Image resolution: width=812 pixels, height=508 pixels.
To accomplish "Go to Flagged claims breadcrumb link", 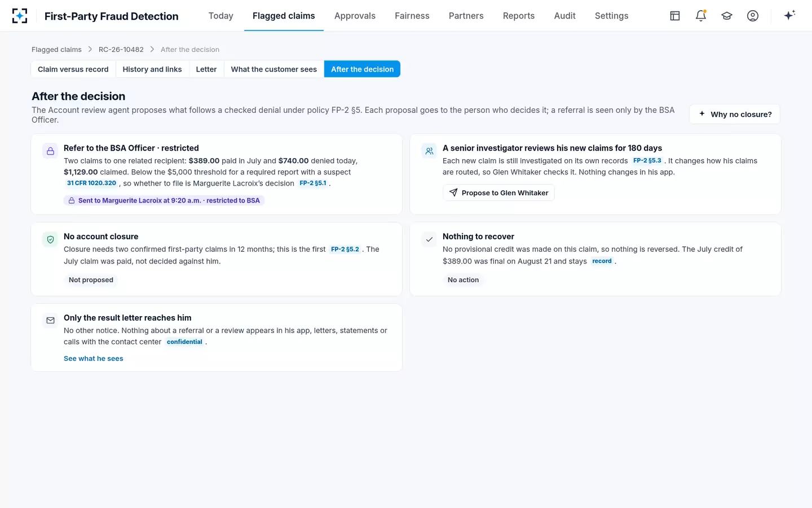I will coord(56,50).
